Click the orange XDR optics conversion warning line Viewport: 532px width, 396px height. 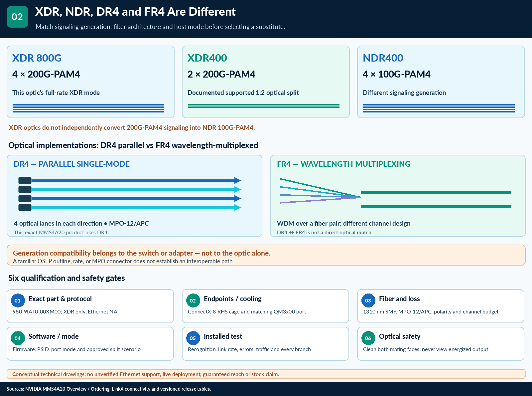[x=132, y=127]
